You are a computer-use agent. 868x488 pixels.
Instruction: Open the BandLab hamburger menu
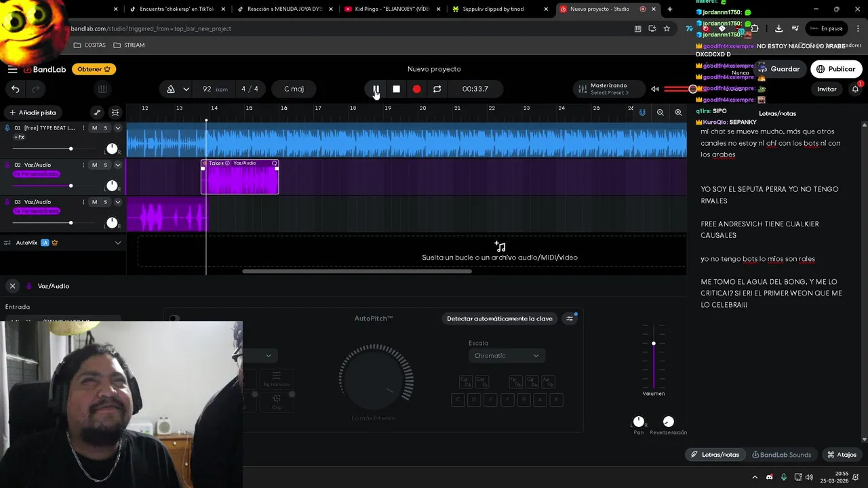pos(12,69)
